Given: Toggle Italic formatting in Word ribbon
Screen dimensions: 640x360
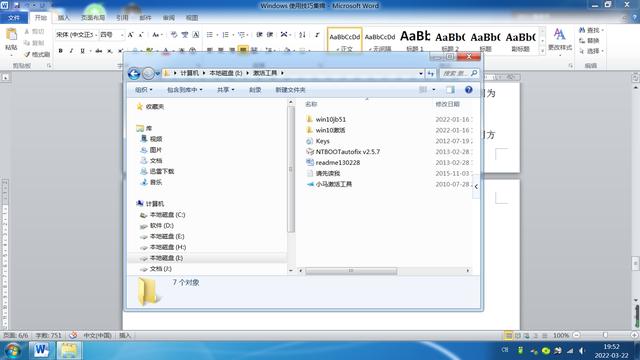Looking at the screenshot, I should tap(71, 51).
